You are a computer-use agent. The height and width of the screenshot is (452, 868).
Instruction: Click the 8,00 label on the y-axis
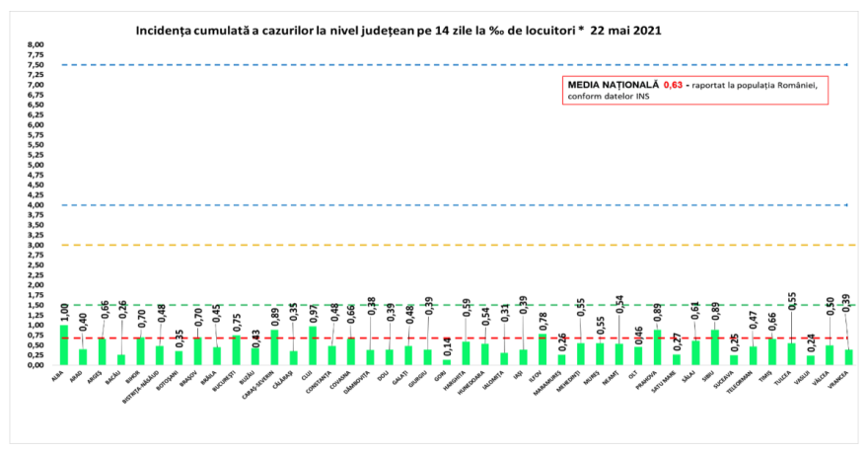click(x=36, y=45)
